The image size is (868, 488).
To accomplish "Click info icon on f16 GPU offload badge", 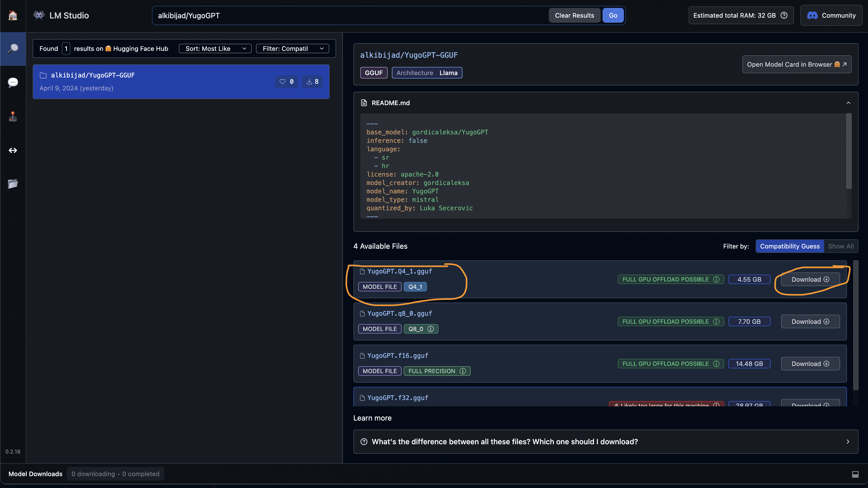I will (x=716, y=364).
